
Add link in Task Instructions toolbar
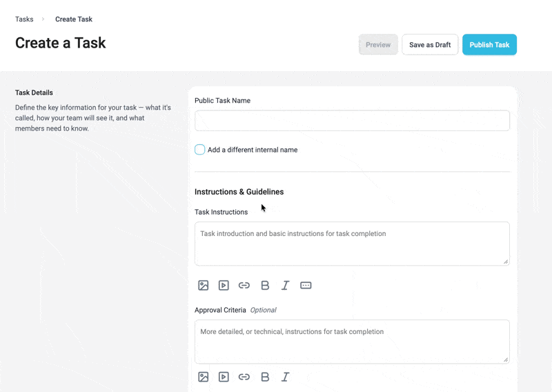pos(244,285)
